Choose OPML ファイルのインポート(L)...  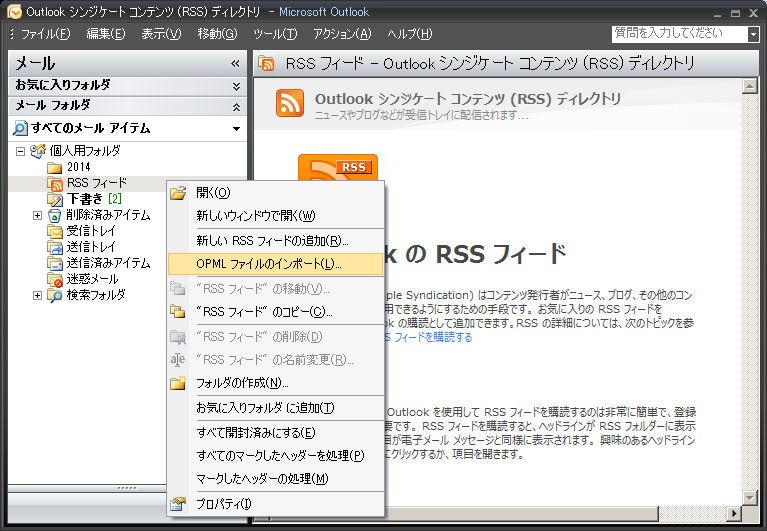275,265
